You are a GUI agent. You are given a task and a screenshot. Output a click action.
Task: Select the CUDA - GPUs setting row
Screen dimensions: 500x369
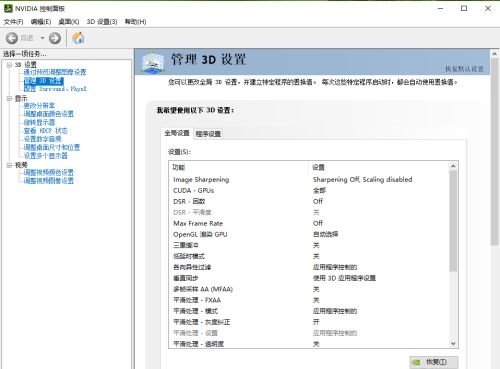point(309,191)
